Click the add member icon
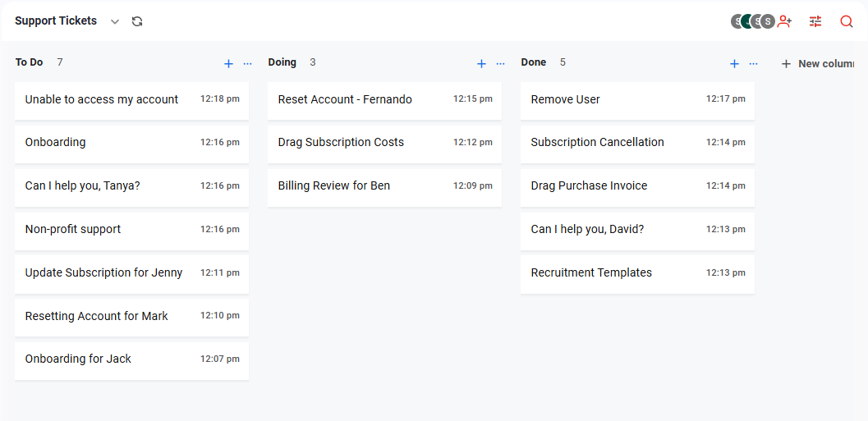 point(784,21)
